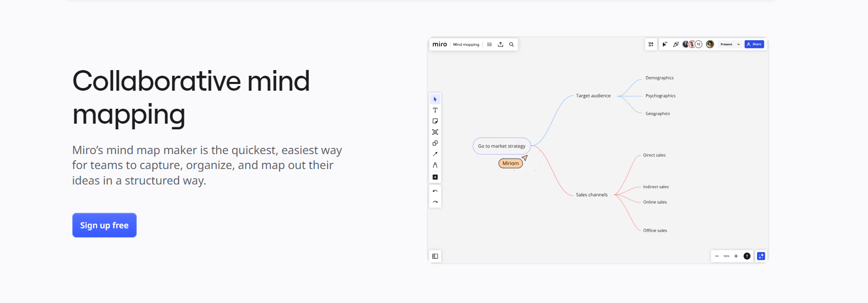Image resolution: width=868 pixels, height=303 pixels.
Task: Select the Connection line arrow tool
Action: pos(435,154)
